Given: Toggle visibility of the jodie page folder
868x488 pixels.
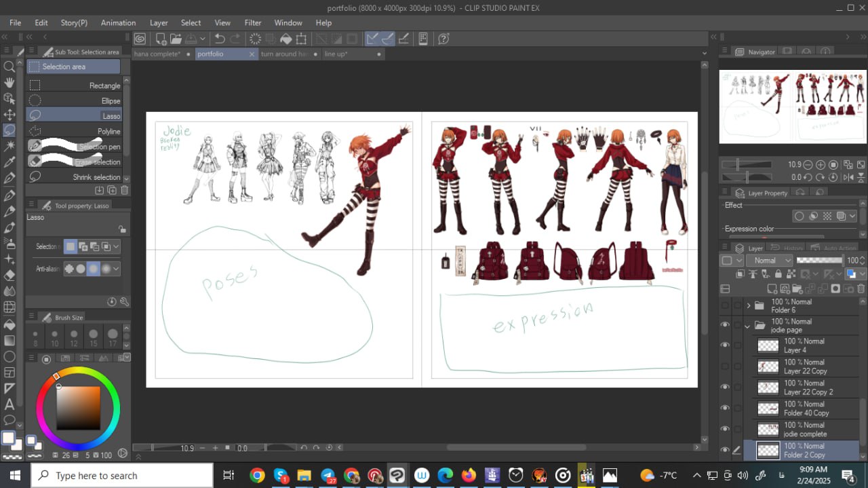Looking at the screenshot, I should pos(725,325).
